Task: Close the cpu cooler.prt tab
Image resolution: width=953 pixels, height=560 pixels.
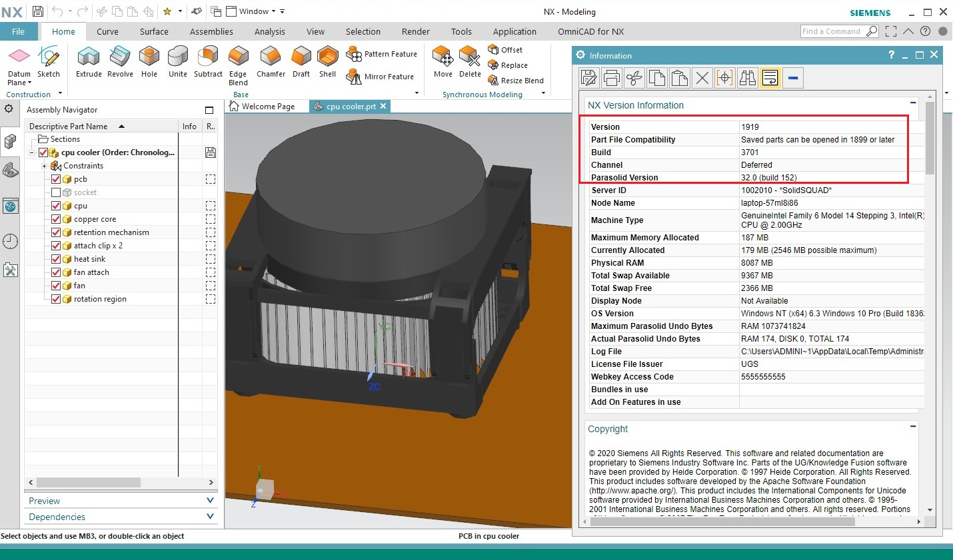Action: (383, 106)
